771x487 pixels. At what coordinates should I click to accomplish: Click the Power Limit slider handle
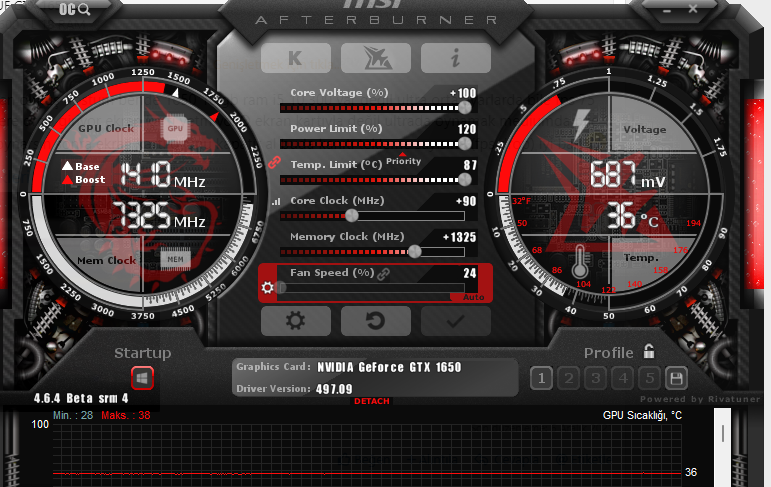pos(464,143)
